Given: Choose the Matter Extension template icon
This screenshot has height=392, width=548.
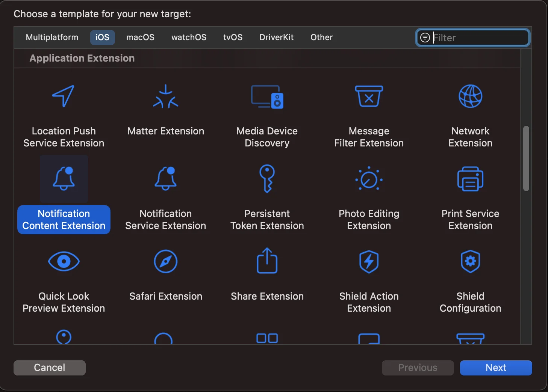Looking at the screenshot, I should [165, 96].
